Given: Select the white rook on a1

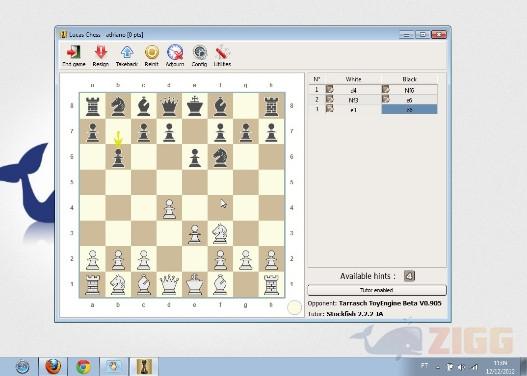Looking at the screenshot, I should coord(93,285).
